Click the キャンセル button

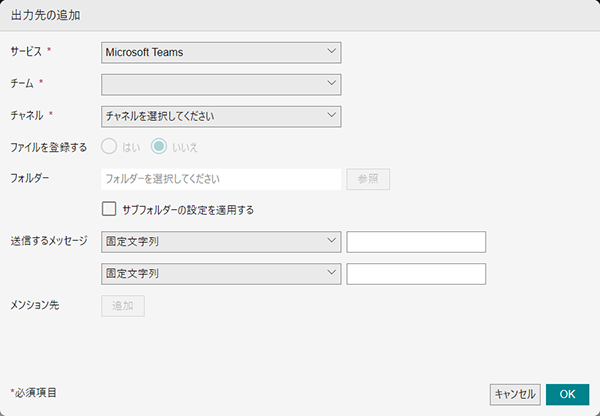515,395
